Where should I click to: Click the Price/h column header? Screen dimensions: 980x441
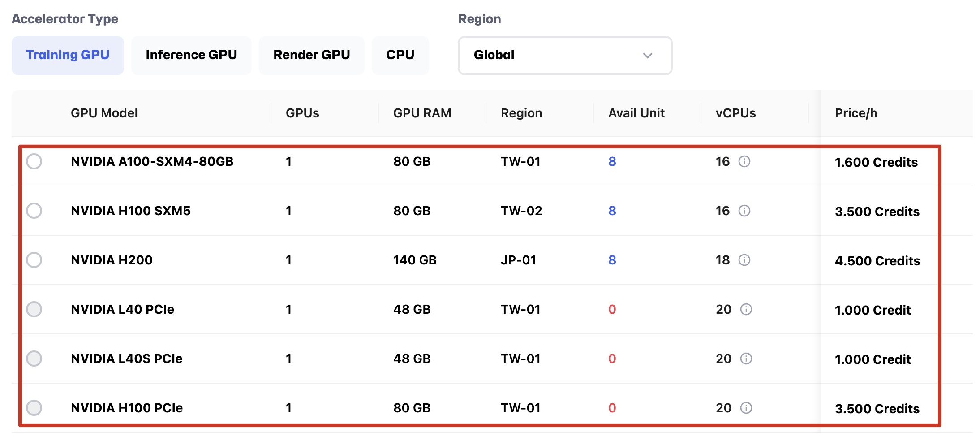coord(855,113)
